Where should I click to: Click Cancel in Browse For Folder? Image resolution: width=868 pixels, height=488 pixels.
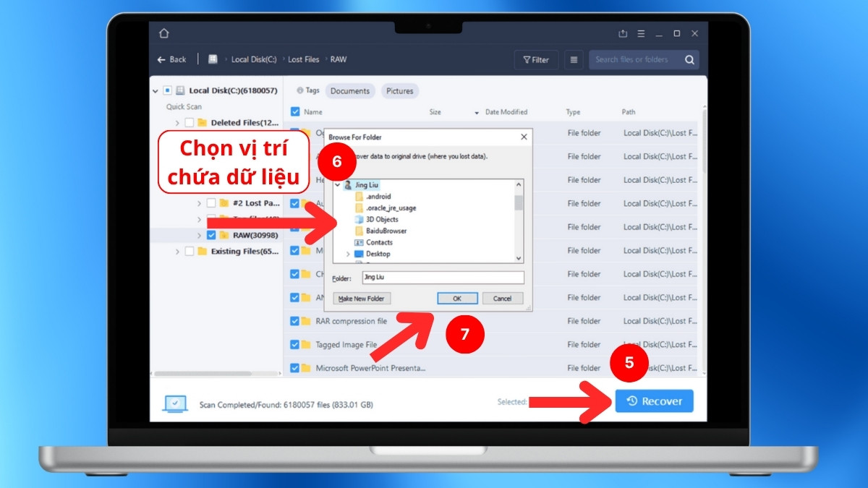click(x=502, y=299)
